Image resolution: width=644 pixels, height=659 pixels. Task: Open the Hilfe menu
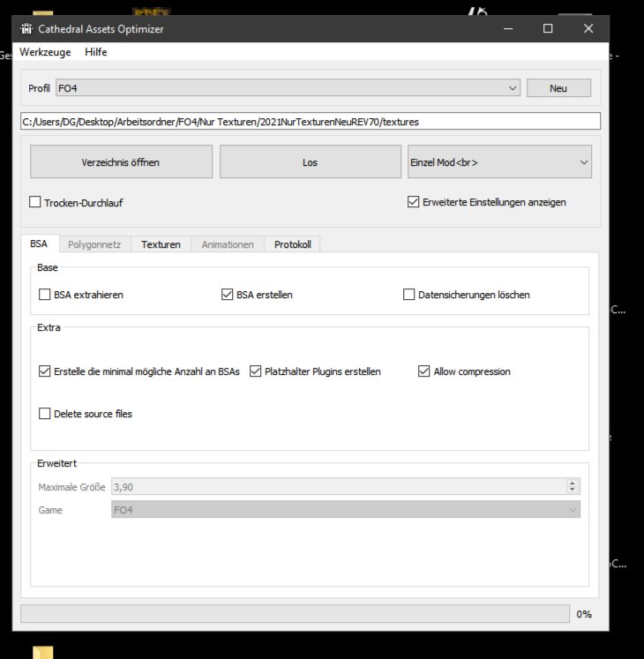pyautogui.click(x=96, y=52)
